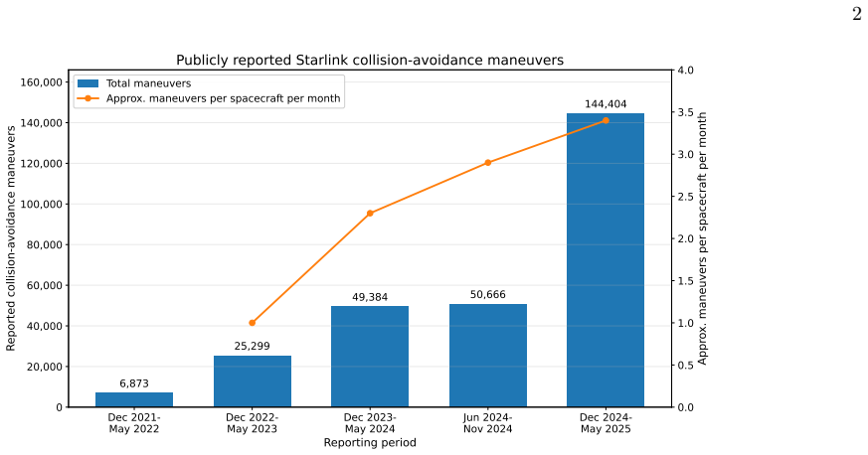Click 'Dec 2023- May 2024' axis label
Viewport: 868px width, 455px height.
(x=370, y=423)
